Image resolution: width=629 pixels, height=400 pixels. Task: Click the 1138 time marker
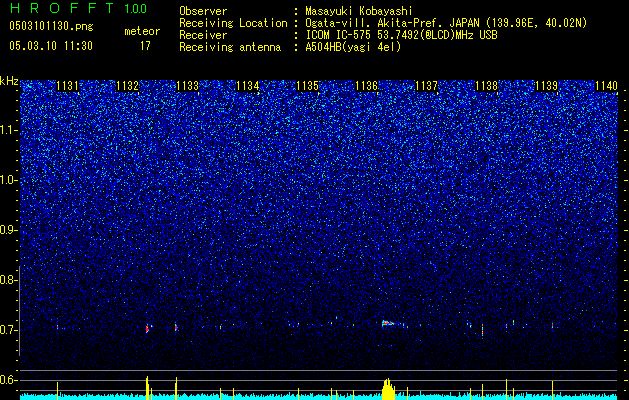tap(487, 86)
